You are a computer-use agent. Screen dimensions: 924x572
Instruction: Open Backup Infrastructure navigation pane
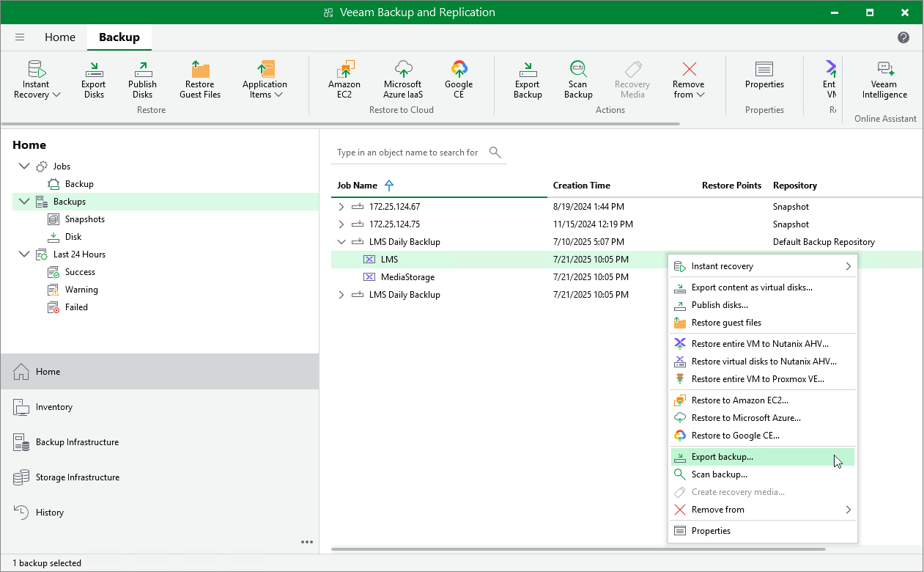click(x=77, y=442)
